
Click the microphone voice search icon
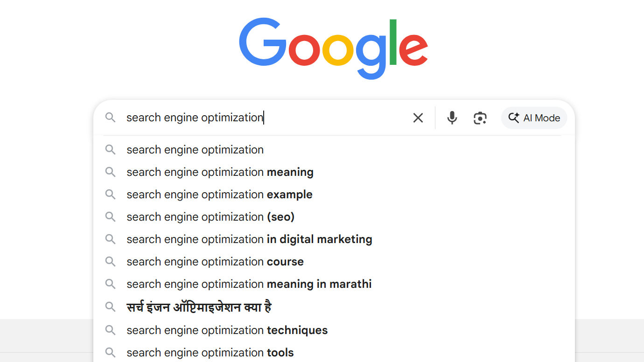click(x=452, y=118)
